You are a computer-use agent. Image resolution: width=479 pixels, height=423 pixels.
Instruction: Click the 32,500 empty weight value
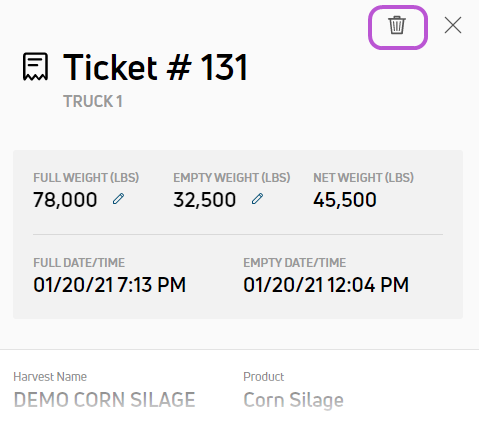(x=204, y=200)
